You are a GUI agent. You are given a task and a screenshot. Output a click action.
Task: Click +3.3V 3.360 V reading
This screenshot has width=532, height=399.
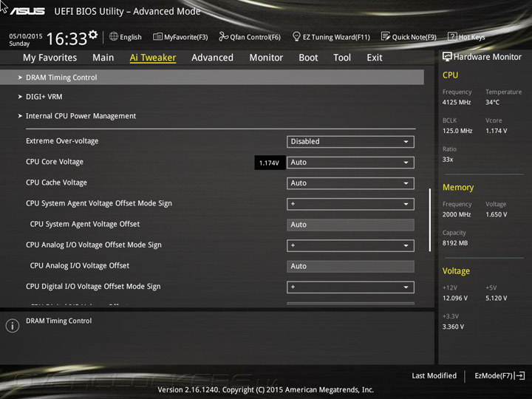click(x=453, y=327)
